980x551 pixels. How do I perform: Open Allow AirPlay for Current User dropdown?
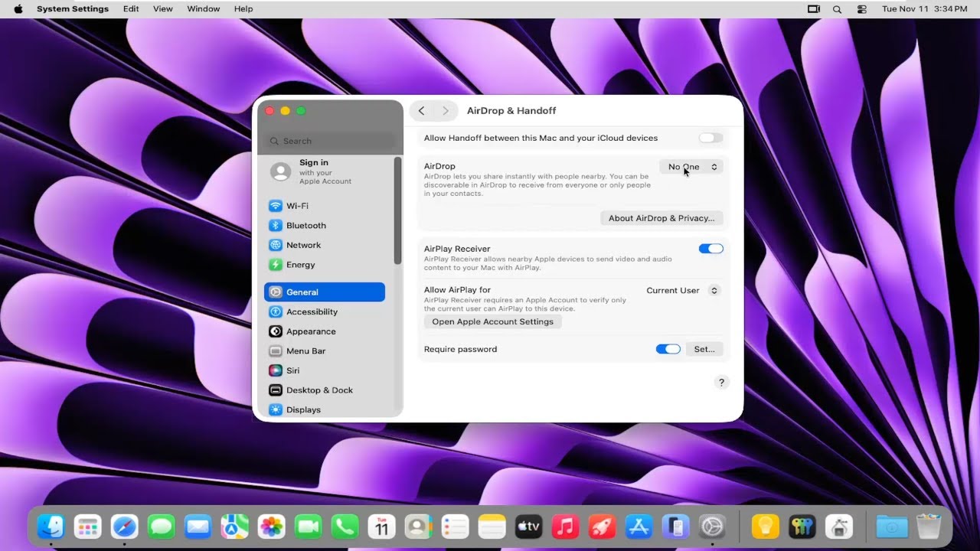click(x=683, y=291)
